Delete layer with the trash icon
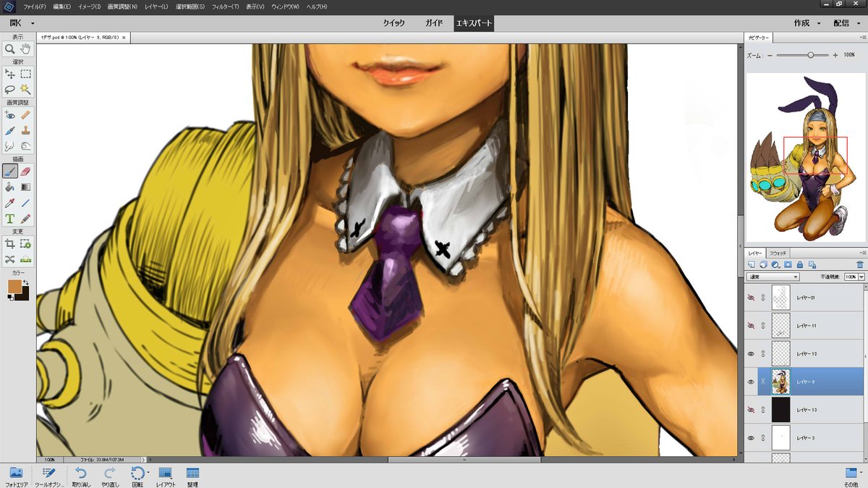The width and height of the screenshot is (868, 488). pyautogui.click(x=859, y=265)
